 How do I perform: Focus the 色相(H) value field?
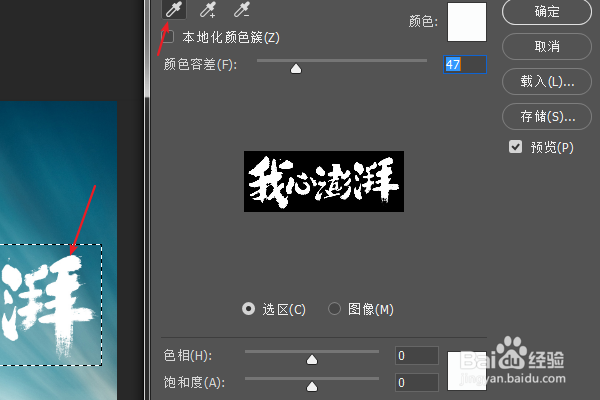pos(417,356)
